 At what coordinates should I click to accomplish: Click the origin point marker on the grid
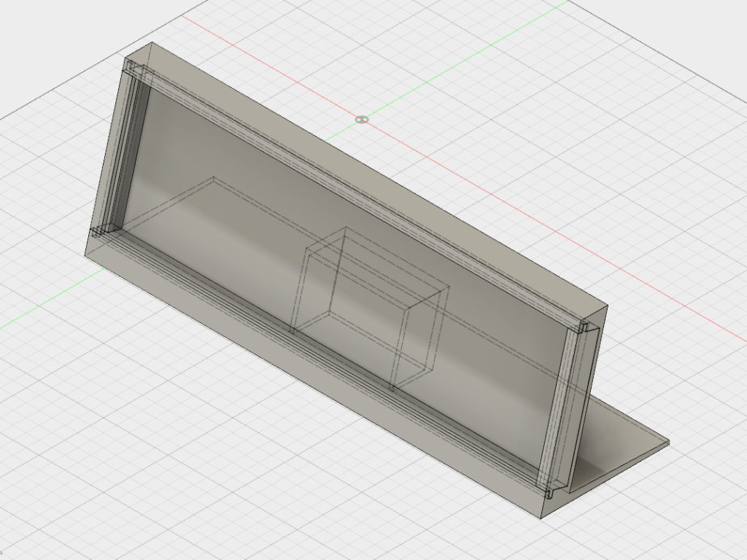click(x=362, y=119)
